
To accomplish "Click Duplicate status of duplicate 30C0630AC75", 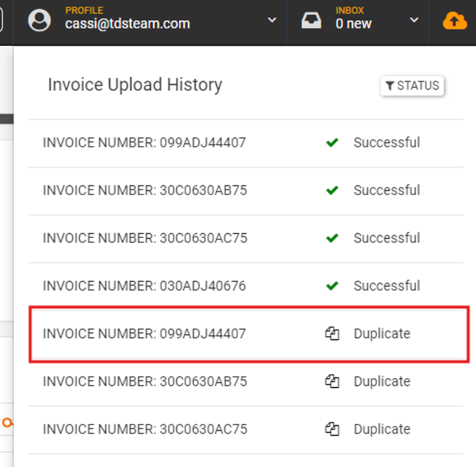I will pos(382,429).
